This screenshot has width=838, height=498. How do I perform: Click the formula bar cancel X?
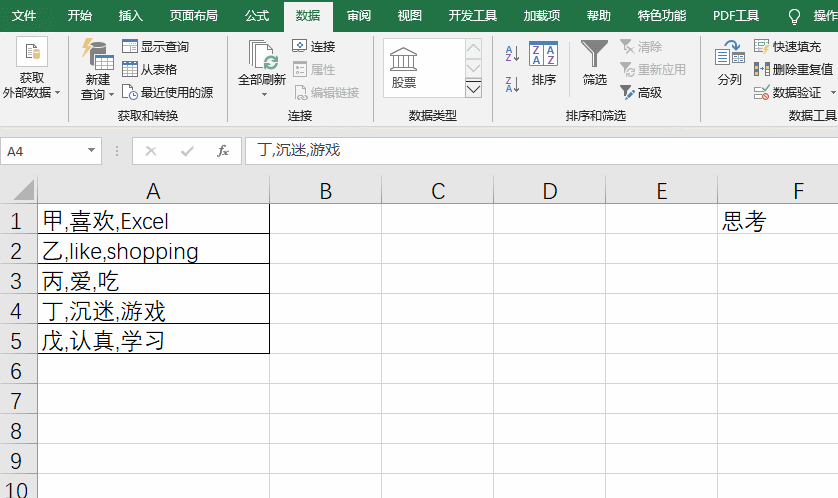(151, 151)
